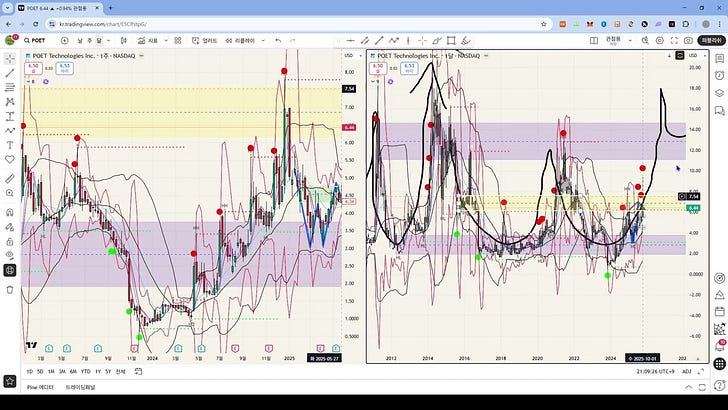
Task: Click the highlighted object tree icon in sidebar
Action: pos(10,270)
